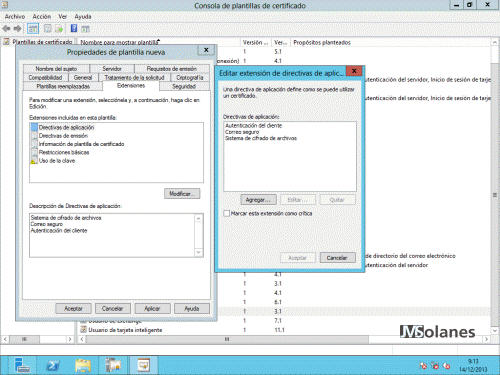Click the Export list toolbar icon

[59, 29]
